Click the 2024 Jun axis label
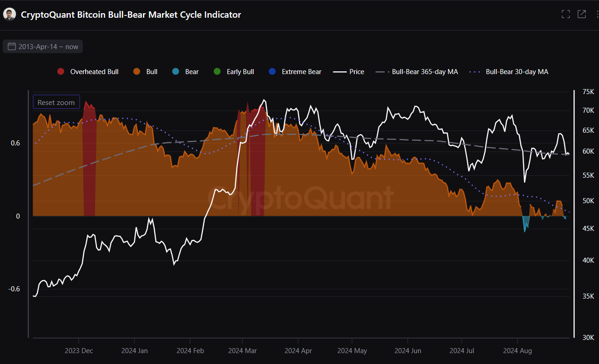The height and width of the screenshot is (364, 599). (x=408, y=351)
